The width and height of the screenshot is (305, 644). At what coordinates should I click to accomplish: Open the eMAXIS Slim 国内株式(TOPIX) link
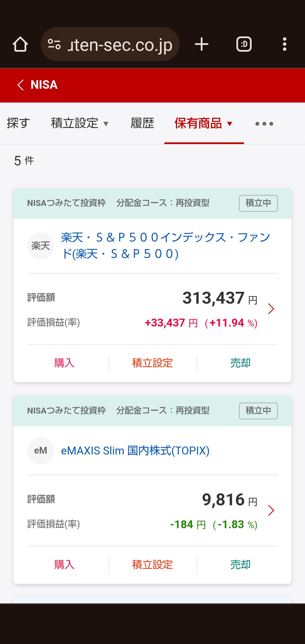click(135, 451)
